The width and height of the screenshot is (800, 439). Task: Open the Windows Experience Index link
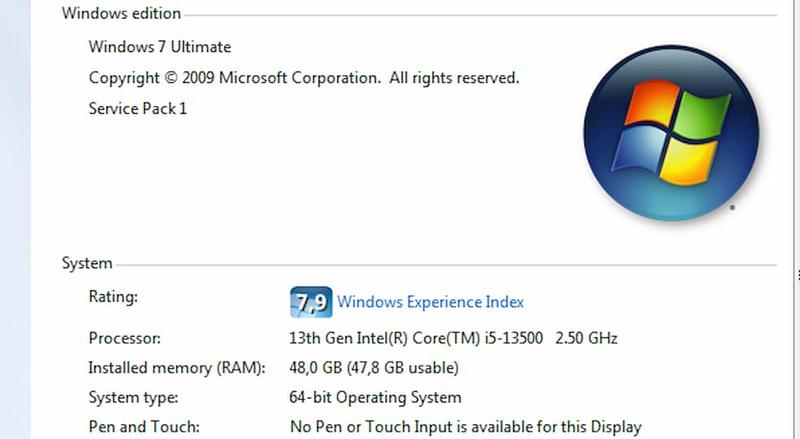coord(430,302)
